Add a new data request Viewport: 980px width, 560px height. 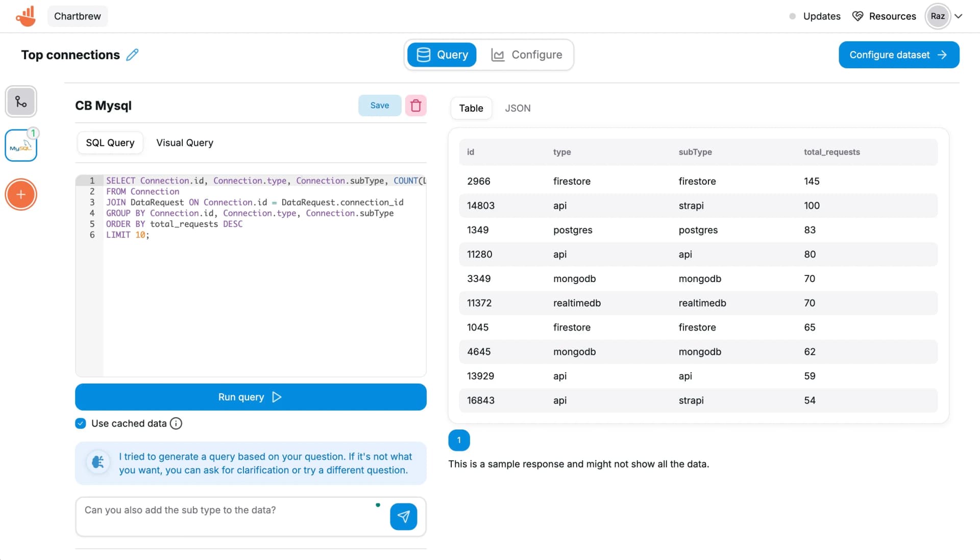pos(21,194)
